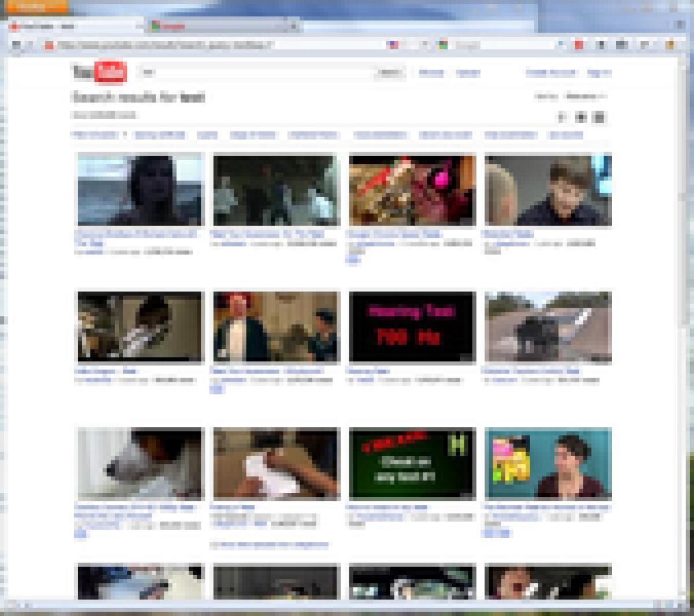Open the green Cheat on any test thumbnail
The height and width of the screenshot is (616, 694).
[x=412, y=463]
